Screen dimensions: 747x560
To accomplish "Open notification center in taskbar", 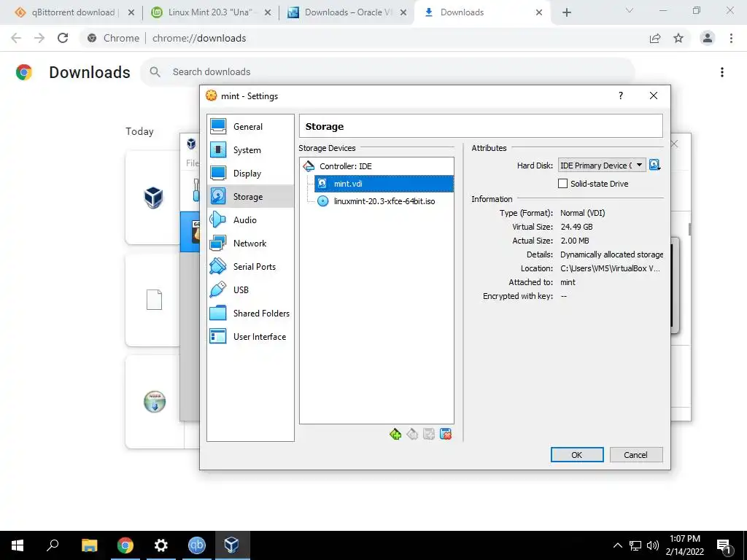I will click(x=724, y=545).
